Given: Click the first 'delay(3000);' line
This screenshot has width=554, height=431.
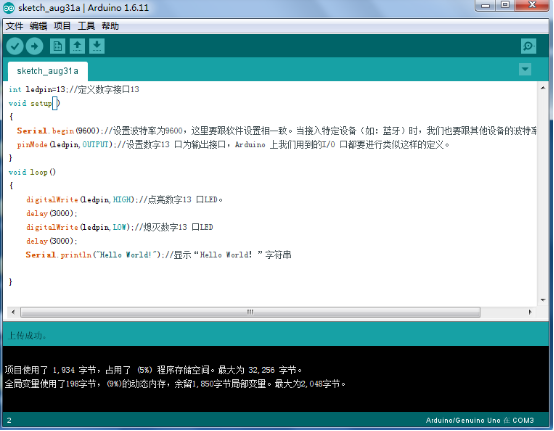Looking at the screenshot, I should click(52, 213).
